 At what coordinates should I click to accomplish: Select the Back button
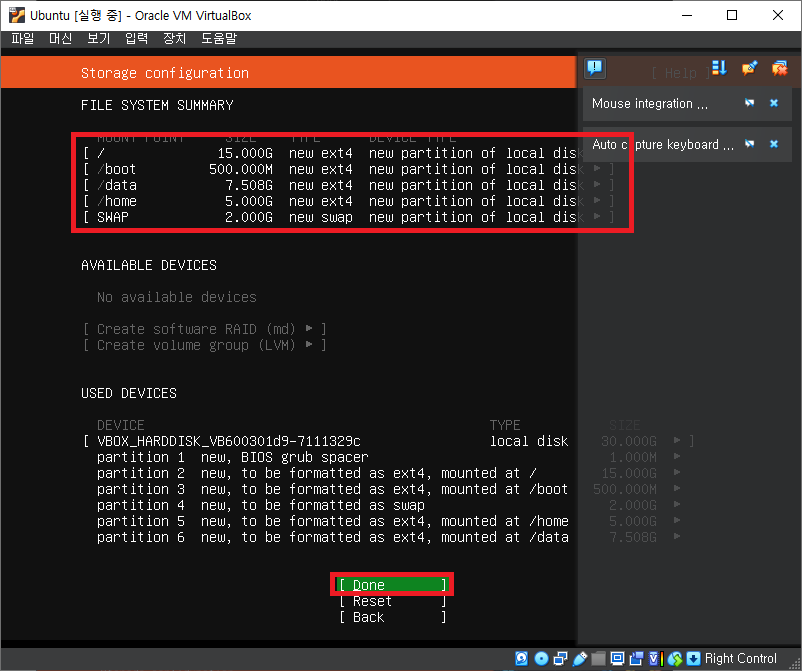pyautogui.click(x=393, y=617)
